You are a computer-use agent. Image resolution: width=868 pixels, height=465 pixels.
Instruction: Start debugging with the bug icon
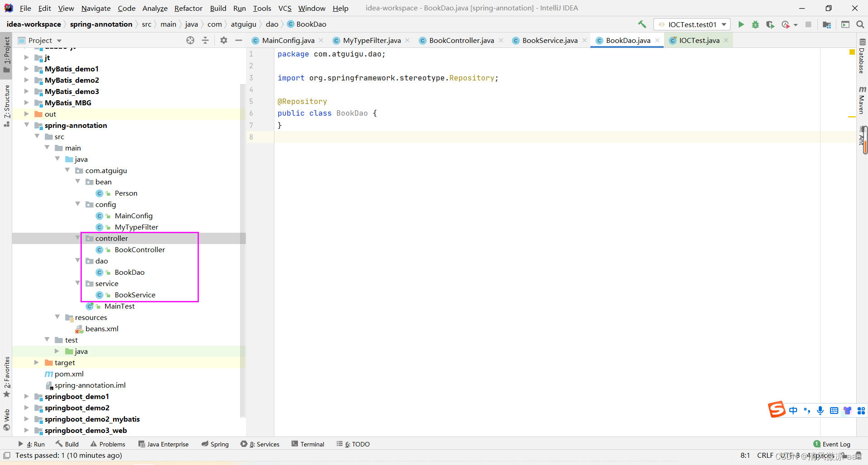(755, 24)
